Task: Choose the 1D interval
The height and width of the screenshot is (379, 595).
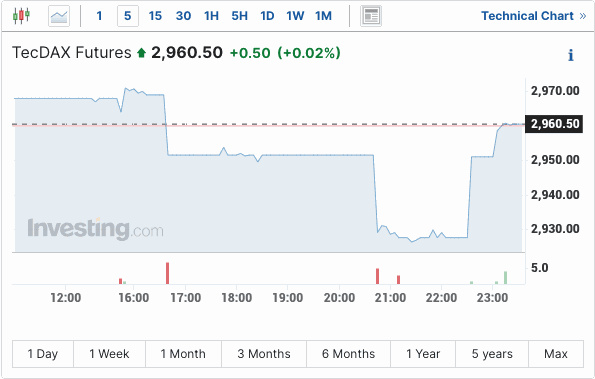Action: (267, 16)
